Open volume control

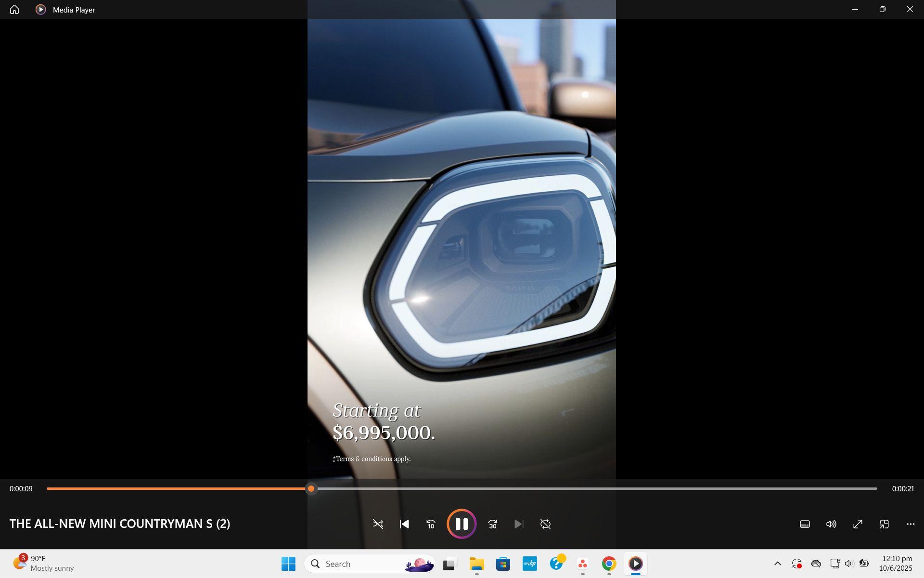point(831,524)
